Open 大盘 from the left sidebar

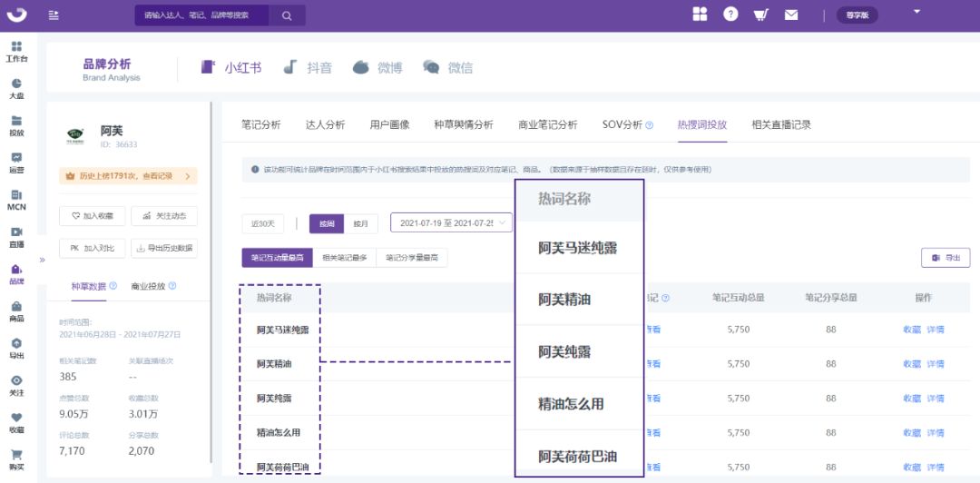pos(16,89)
